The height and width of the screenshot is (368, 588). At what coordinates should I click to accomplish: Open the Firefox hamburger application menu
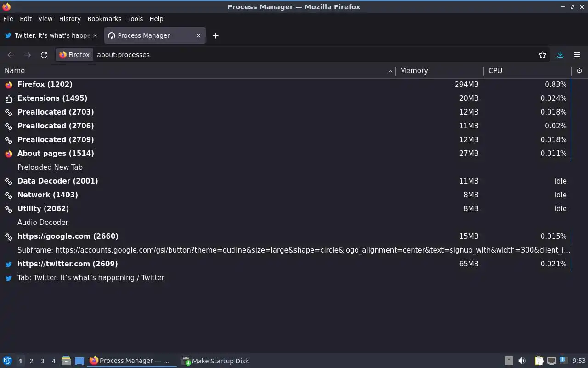coord(577,55)
